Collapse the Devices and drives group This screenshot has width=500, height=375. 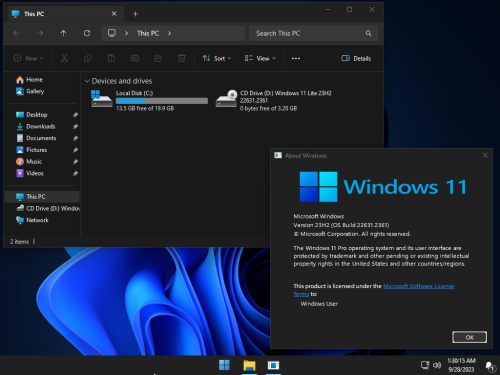(87, 81)
